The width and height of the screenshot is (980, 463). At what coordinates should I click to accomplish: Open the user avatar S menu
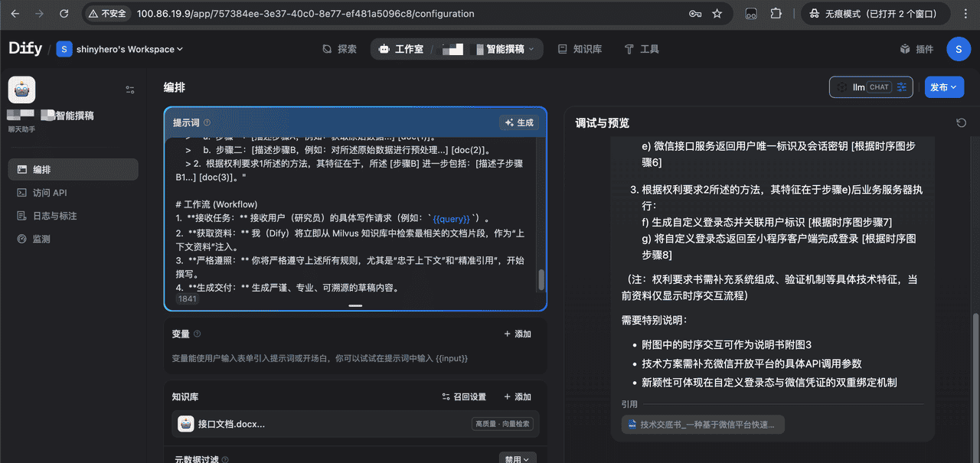pyautogui.click(x=959, y=49)
